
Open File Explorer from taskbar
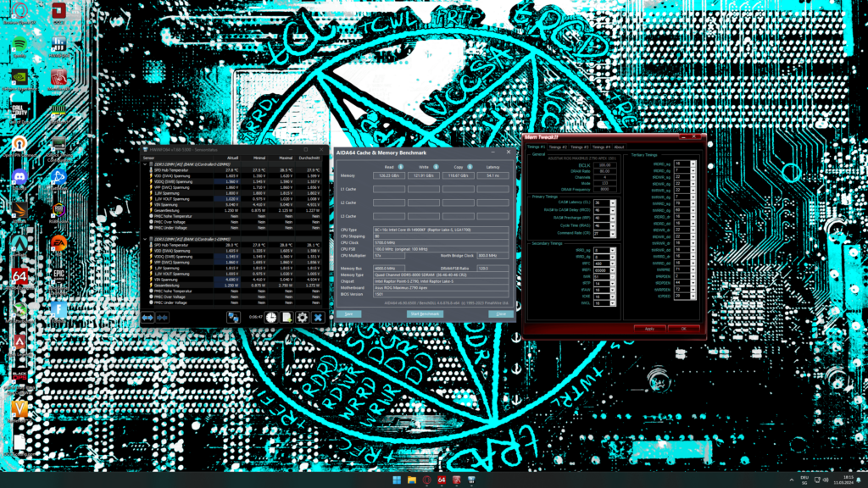point(412,480)
